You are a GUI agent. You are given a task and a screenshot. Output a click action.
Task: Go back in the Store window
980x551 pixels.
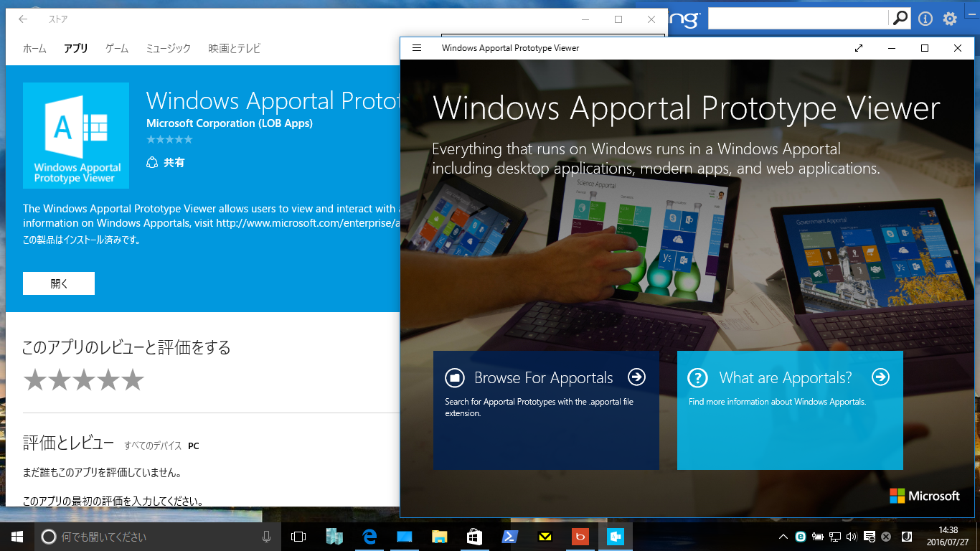23,19
